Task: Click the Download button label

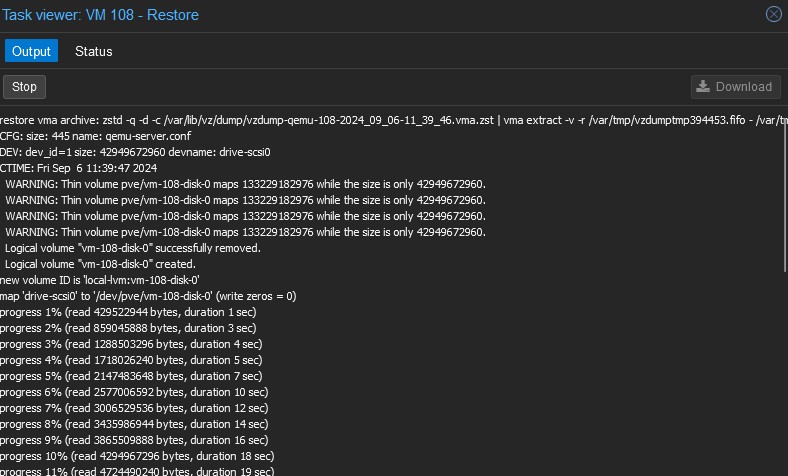Action: coord(744,87)
